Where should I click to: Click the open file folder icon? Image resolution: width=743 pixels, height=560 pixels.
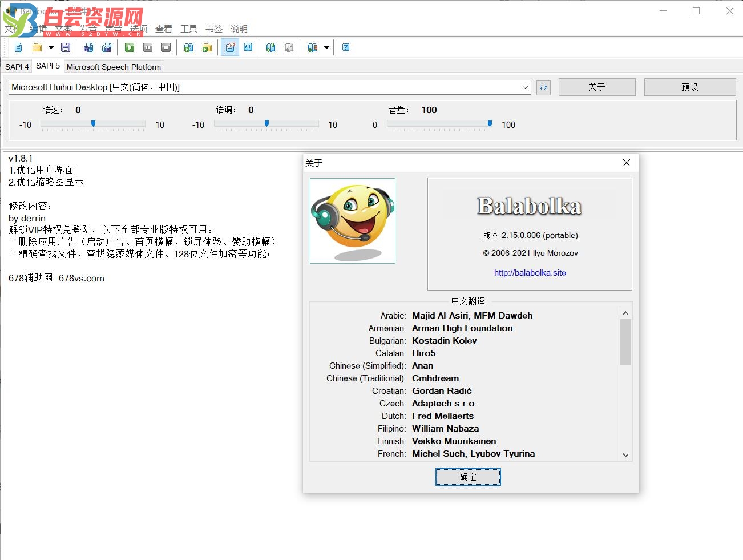[37, 47]
